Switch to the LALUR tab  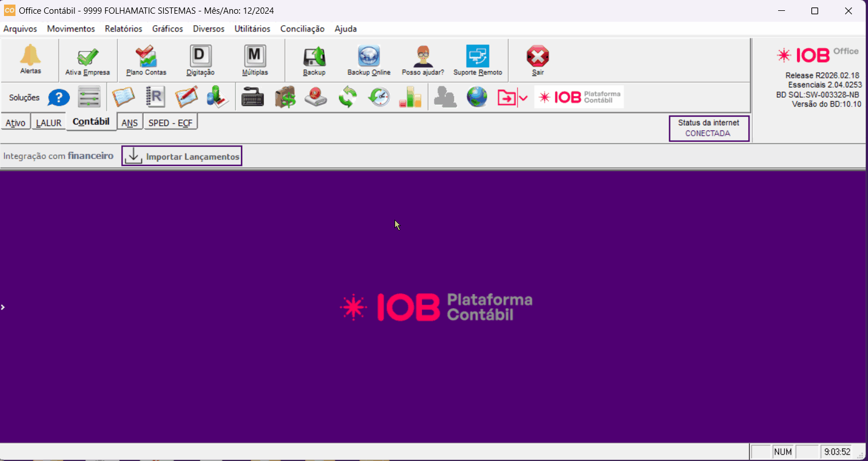(x=49, y=123)
